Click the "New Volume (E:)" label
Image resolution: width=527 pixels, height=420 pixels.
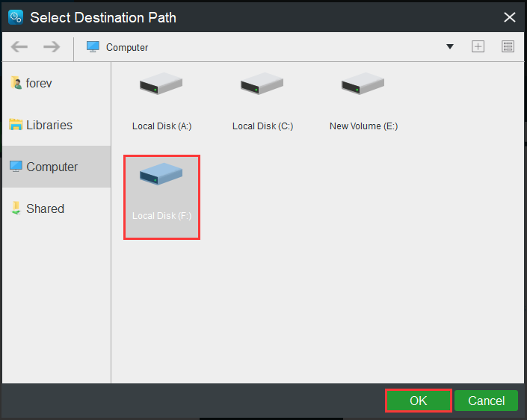pyautogui.click(x=363, y=126)
